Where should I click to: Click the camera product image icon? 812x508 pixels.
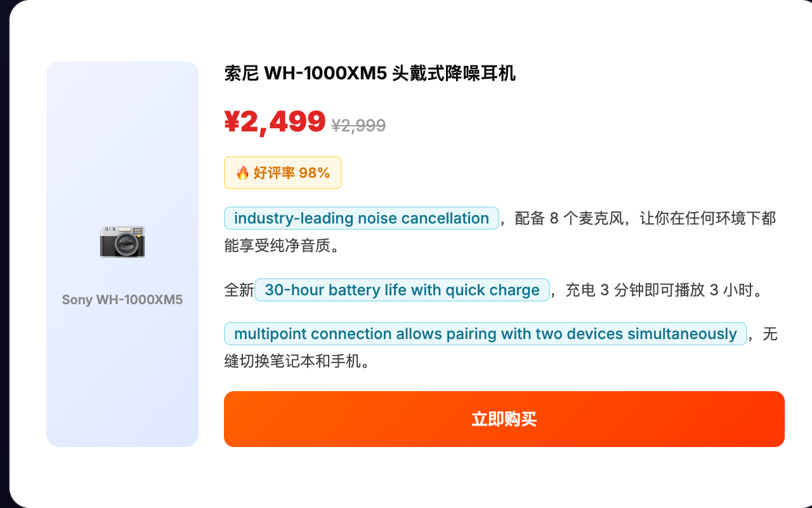(122, 241)
